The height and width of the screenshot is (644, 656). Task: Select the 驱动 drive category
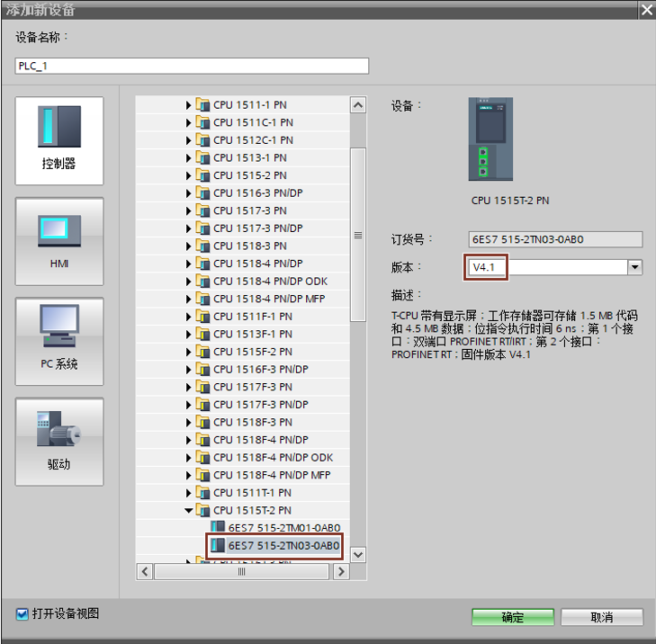click(x=59, y=442)
